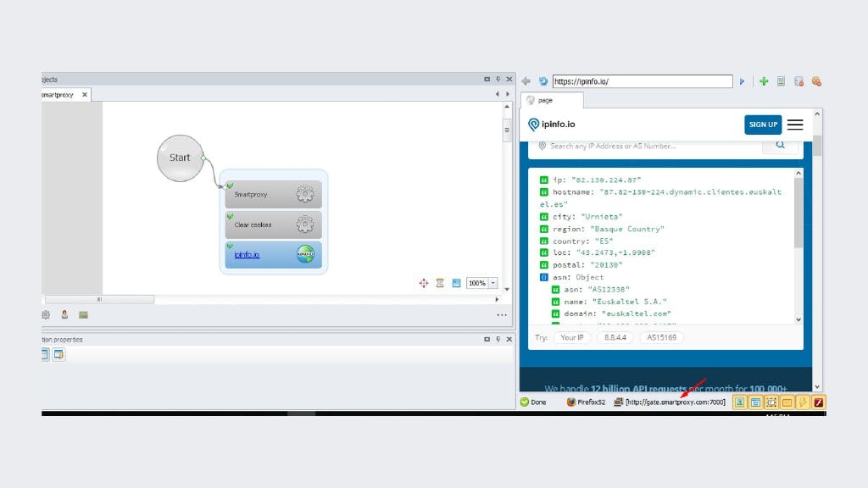The height and width of the screenshot is (488, 868).
Task: Click the blue reload page icon
Action: coord(543,81)
